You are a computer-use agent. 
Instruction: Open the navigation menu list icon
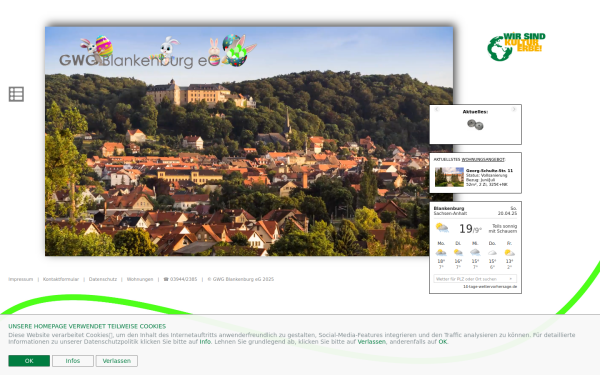point(16,94)
